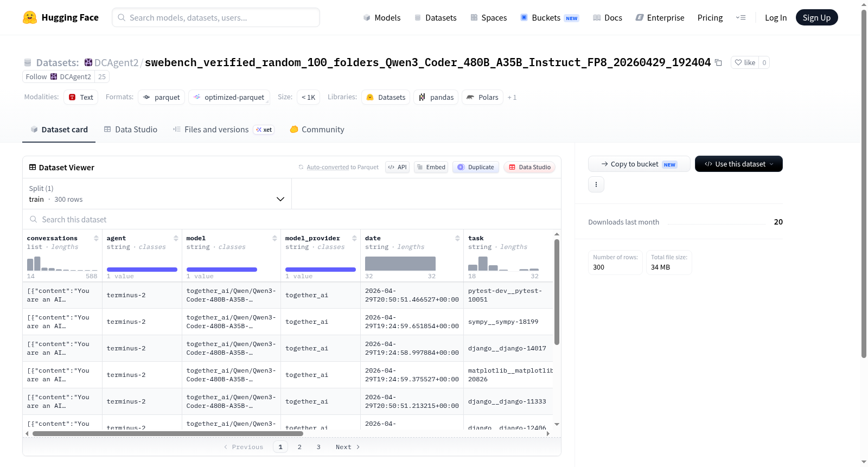
Task: Focus the Search this dataset field
Action: [x=292, y=219]
